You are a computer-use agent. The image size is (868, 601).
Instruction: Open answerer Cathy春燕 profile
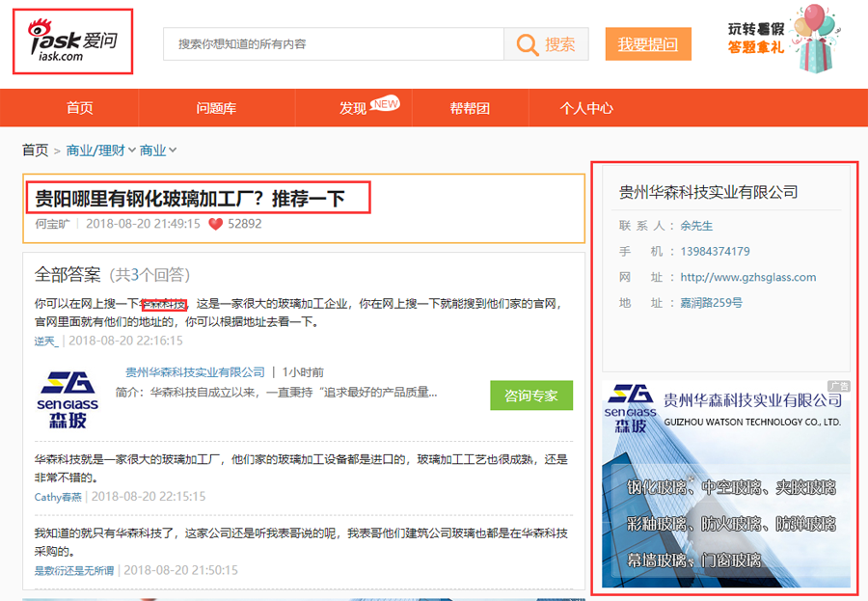58,497
